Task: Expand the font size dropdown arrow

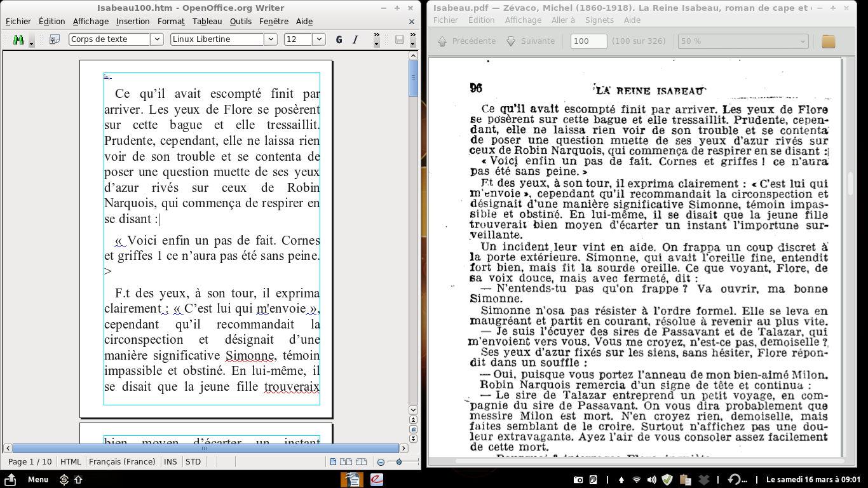Action: pos(319,39)
